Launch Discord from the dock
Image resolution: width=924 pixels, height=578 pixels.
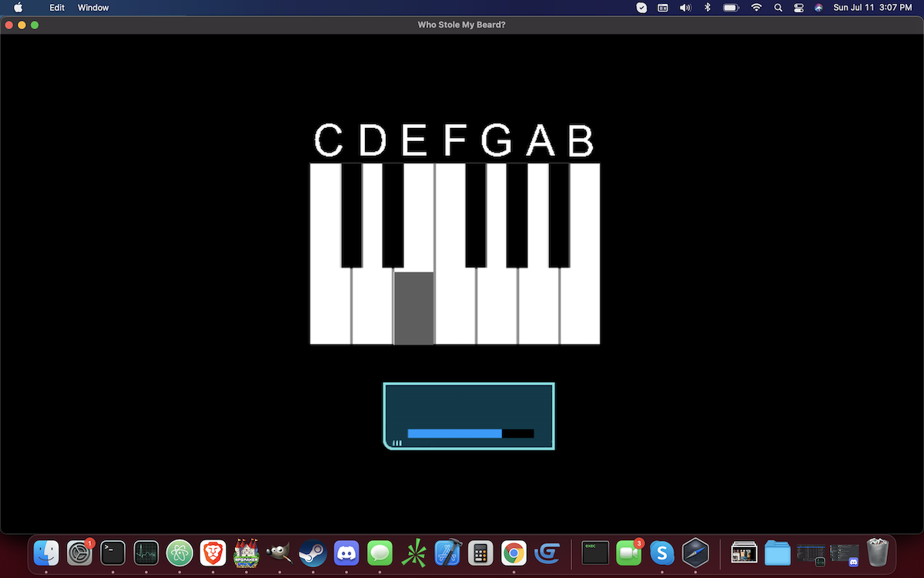coord(346,553)
